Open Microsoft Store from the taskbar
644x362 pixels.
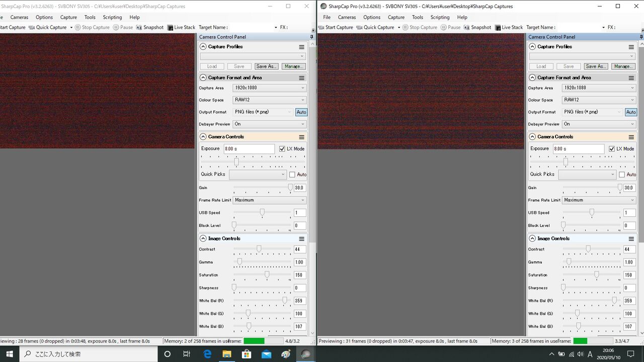click(x=246, y=354)
